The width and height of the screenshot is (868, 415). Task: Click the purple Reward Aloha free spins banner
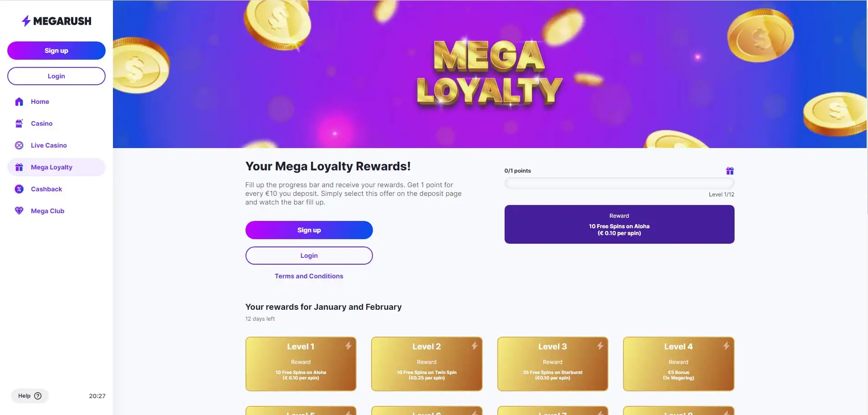pos(619,224)
